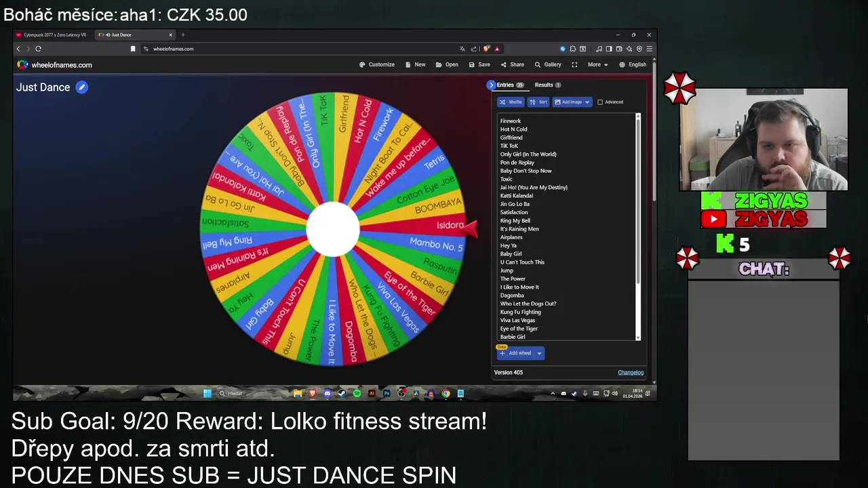Click the Dagomba entry line
Viewport: 868px width, 488px height.
point(512,295)
